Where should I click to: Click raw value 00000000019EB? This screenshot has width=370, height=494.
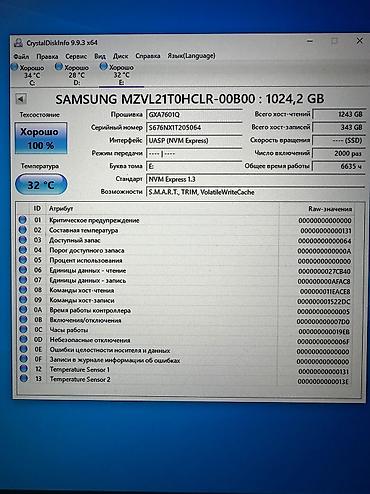(x=324, y=332)
